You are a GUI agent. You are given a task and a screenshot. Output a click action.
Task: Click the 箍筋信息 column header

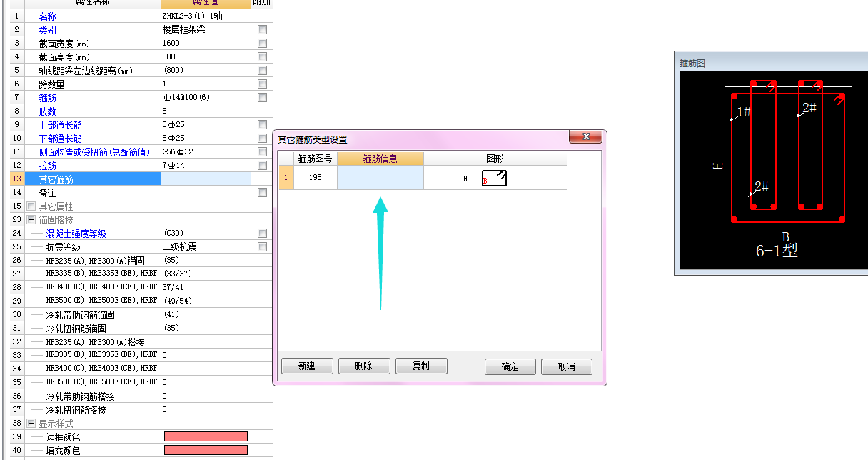(x=380, y=159)
